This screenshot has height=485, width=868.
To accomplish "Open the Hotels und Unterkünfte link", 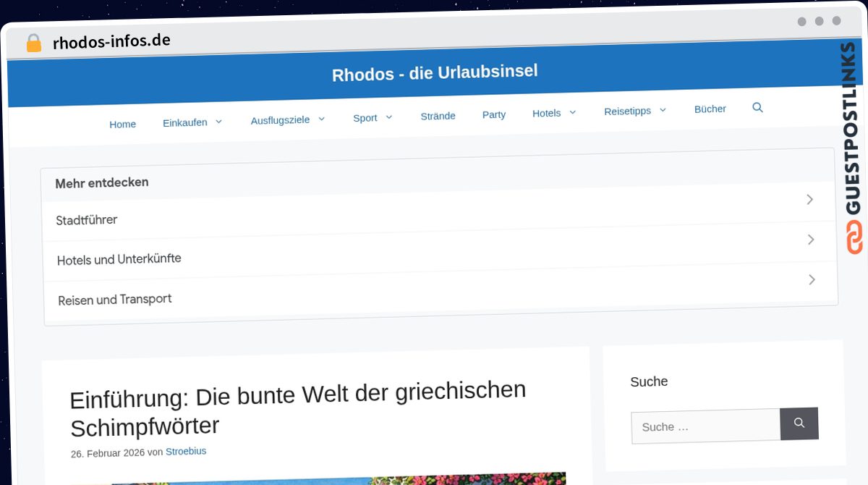I will [x=119, y=259].
